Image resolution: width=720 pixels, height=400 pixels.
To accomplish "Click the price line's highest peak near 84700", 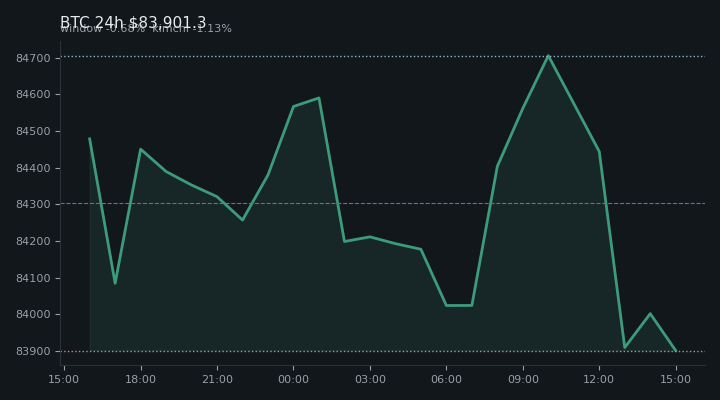I will click(x=548, y=56).
